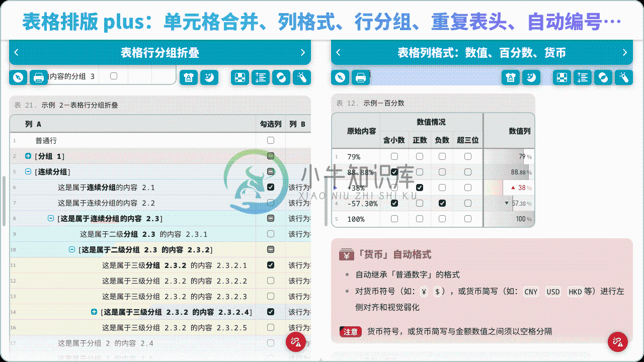The width and height of the screenshot is (644, 362).
Task: Toggle night mode moon in 表格行分组折叠 panel
Action: point(209,77)
